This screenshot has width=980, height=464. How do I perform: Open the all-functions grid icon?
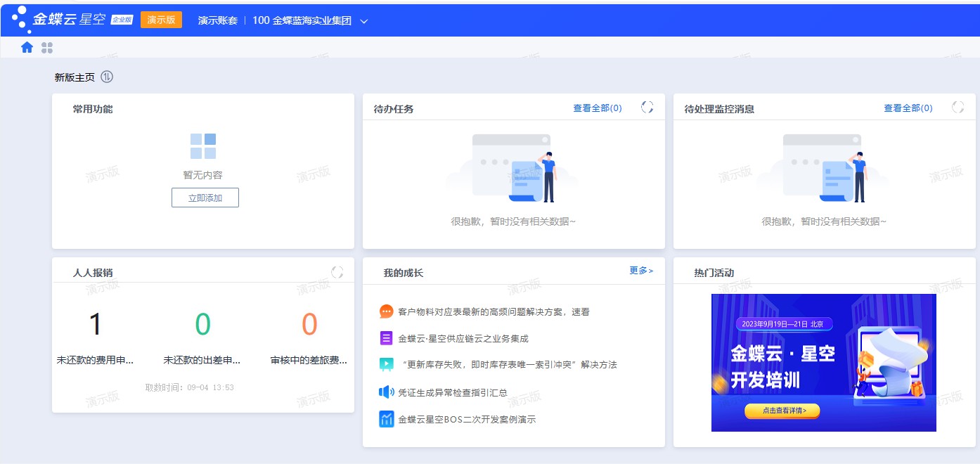47,48
